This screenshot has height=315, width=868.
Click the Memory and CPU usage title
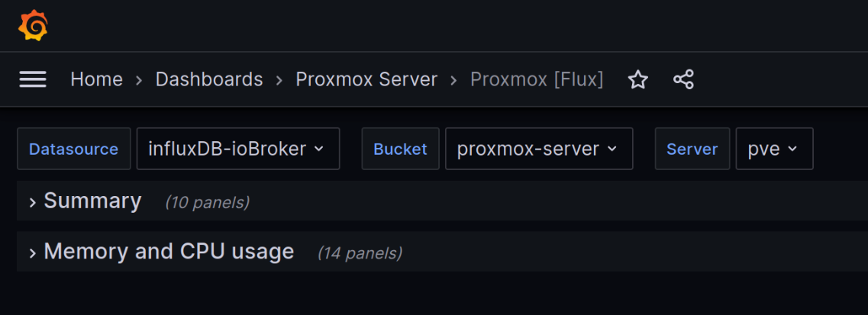(169, 251)
